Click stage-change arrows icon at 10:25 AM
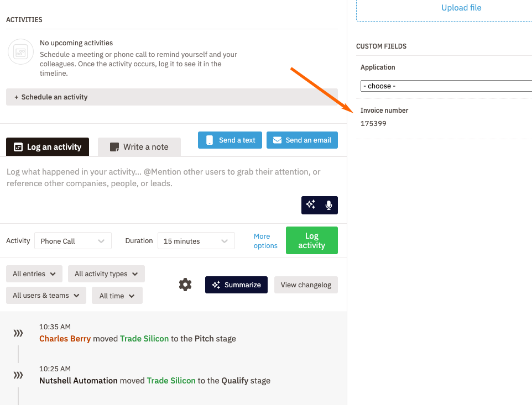 click(x=18, y=375)
